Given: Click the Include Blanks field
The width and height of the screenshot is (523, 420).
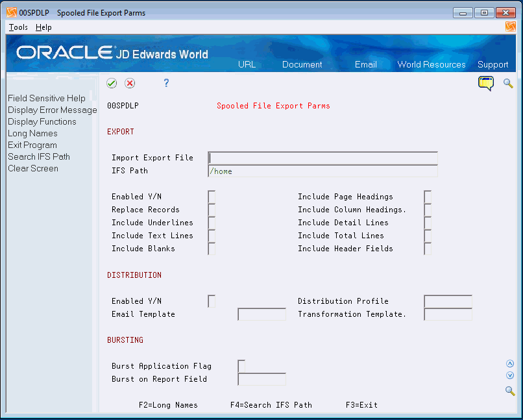Looking at the screenshot, I should (x=212, y=249).
